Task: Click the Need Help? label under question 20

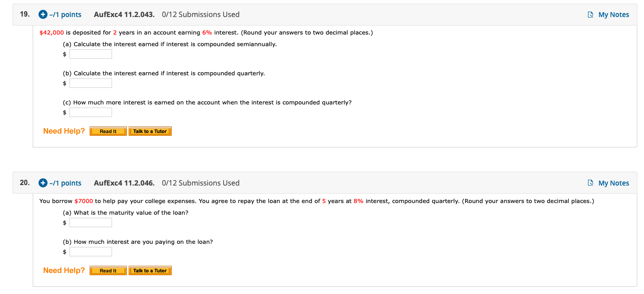Action: coord(64,270)
